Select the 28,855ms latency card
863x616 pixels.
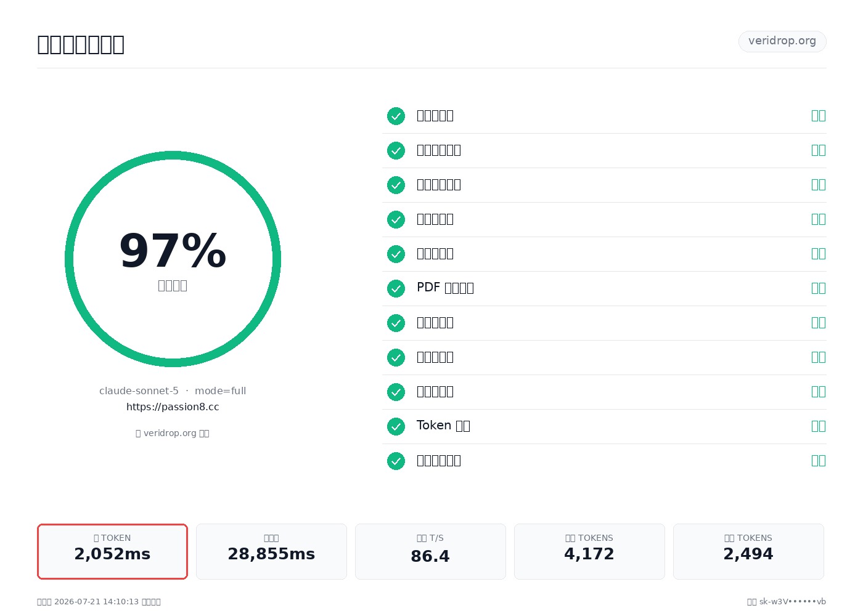click(x=271, y=551)
